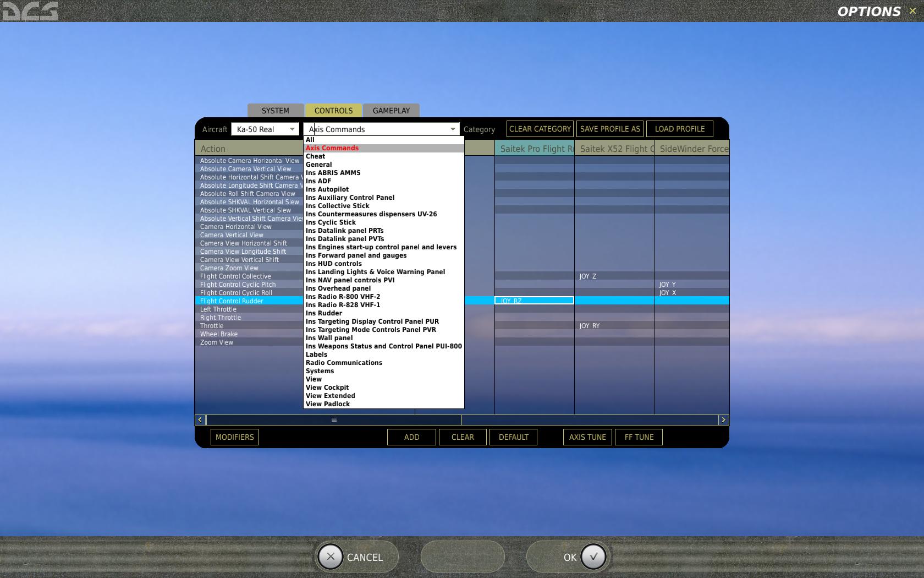Viewport: 924px width, 578px height.
Task: Click the left arrow of the horizontal scrollbar
Action: (200, 419)
